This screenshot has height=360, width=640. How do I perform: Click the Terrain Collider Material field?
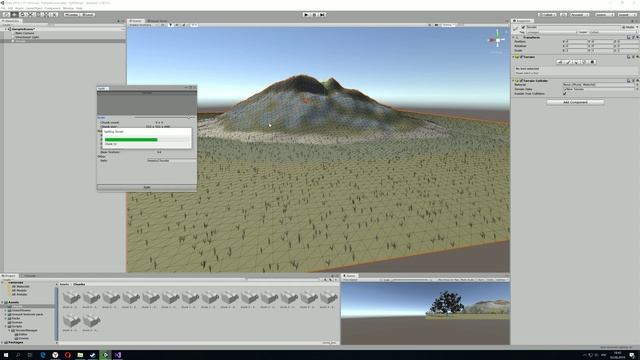point(599,84)
